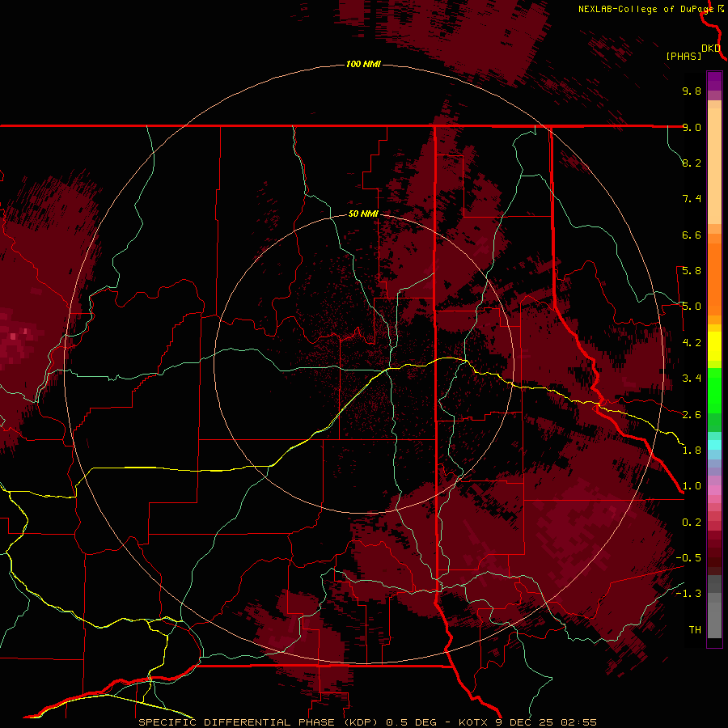728x728 pixels.
Task: Click the 5.0 value on the color scale
Action: (692, 307)
